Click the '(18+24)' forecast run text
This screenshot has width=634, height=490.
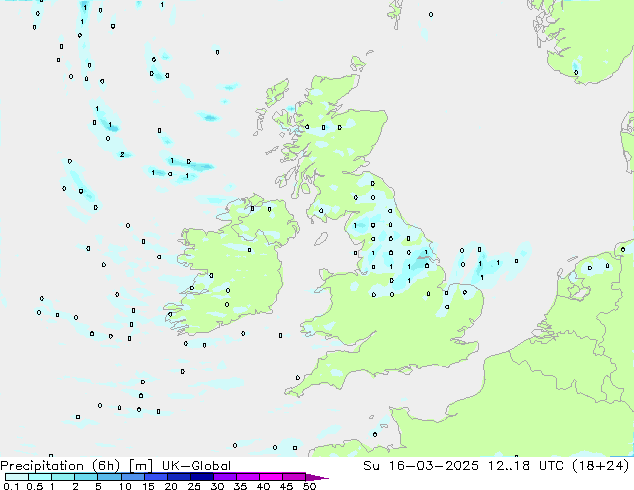point(601,466)
